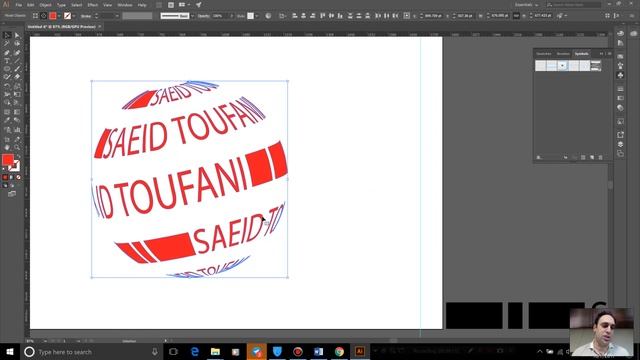Open Align To options dropdown
Image resolution: width=640 pixels, height=360 pixels.
pos(282,16)
